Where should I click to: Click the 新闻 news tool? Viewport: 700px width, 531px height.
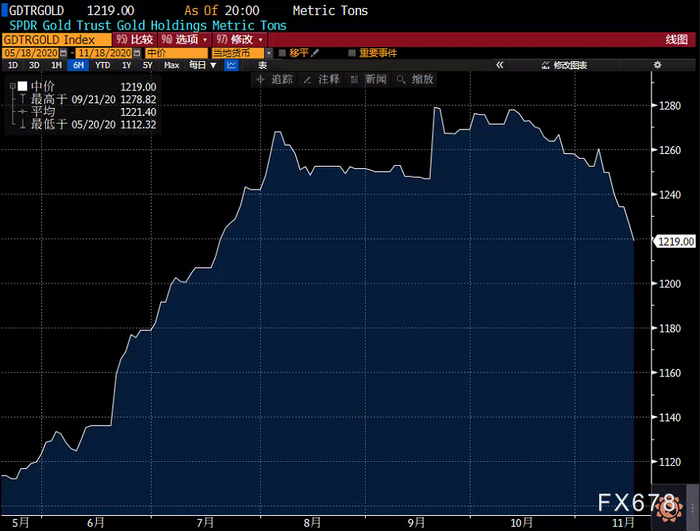click(x=368, y=79)
